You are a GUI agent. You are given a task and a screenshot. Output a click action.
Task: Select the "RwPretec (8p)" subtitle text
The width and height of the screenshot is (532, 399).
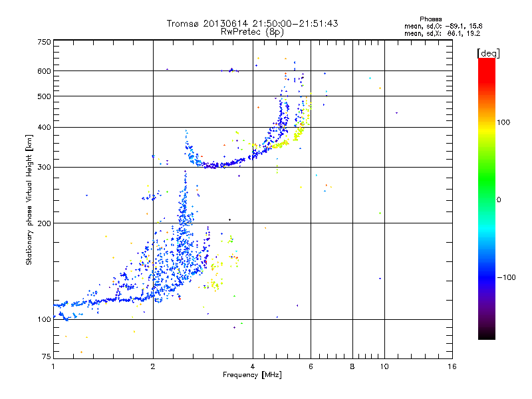click(252, 32)
